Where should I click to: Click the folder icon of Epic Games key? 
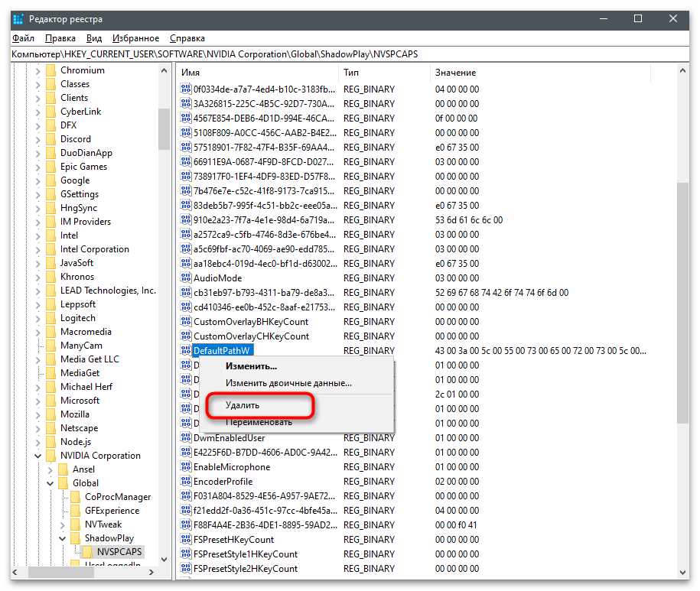tap(51, 167)
